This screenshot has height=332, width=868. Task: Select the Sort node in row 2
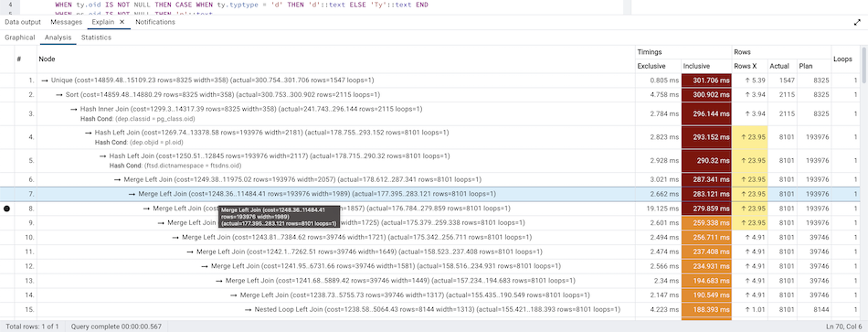pos(335,95)
